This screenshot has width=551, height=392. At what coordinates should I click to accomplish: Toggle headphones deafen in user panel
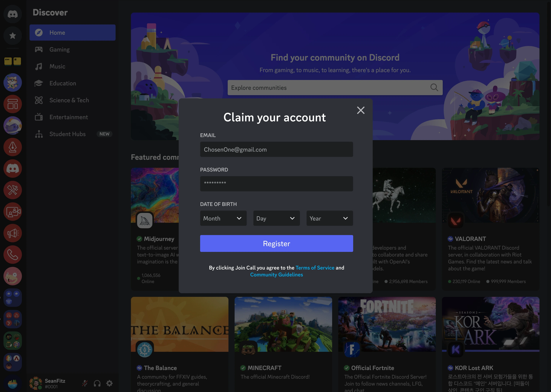pos(97,383)
